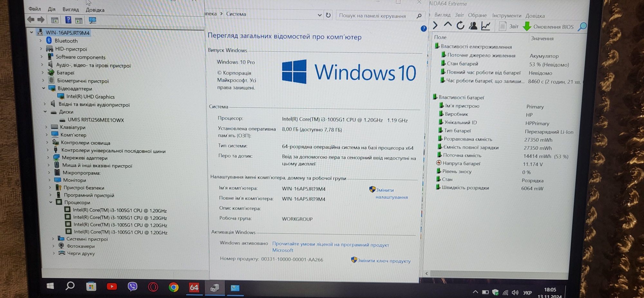The height and width of the screenshot is (298, 644).
Task: Open the Звіт menu in AIDA64
Action: pos(459,15)
